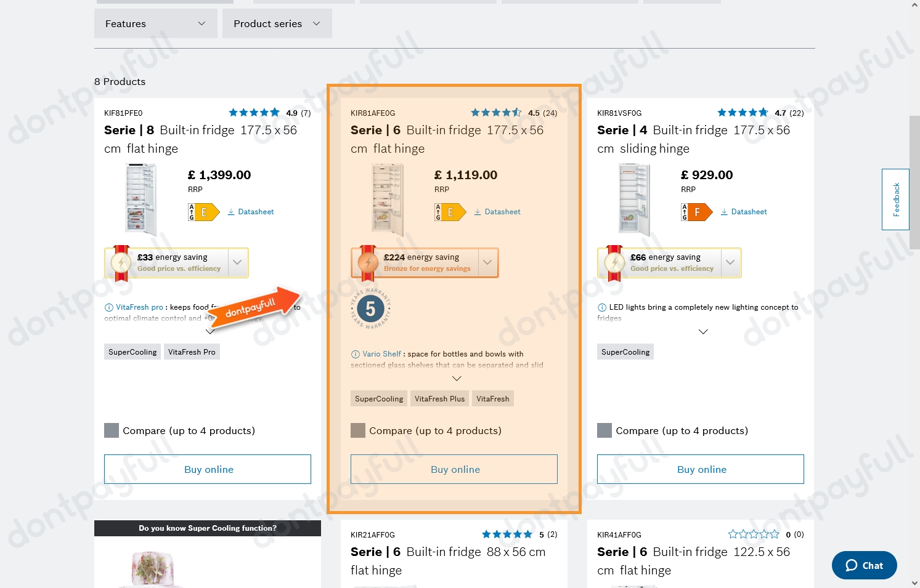Viewport: 920px width, 588px height.
Task: Click the Serie 8 fridge product image
Action: point(141,199)
